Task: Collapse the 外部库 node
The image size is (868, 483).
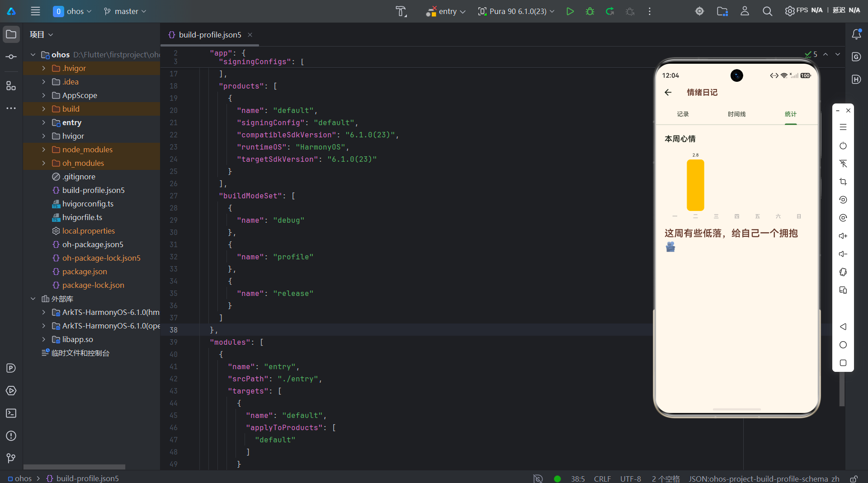Action: click(x=33, y=299)
